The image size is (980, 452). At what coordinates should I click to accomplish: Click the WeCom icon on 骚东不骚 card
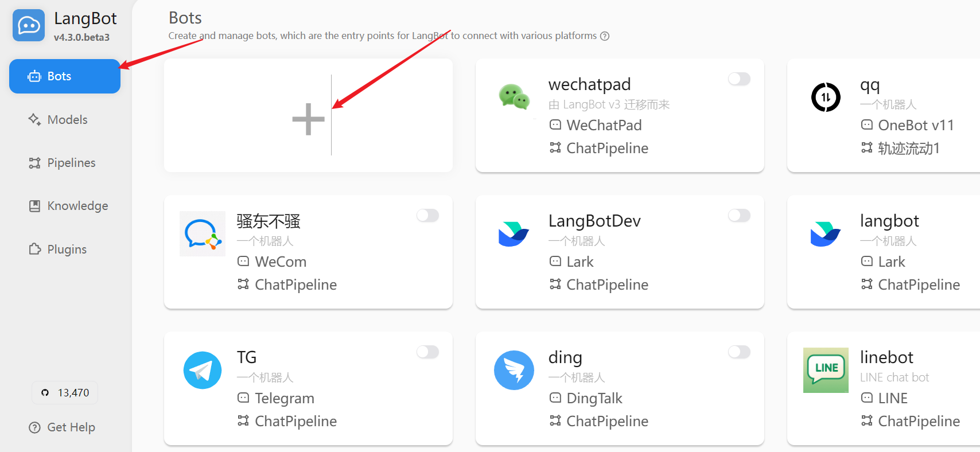[x=203, y=233]
